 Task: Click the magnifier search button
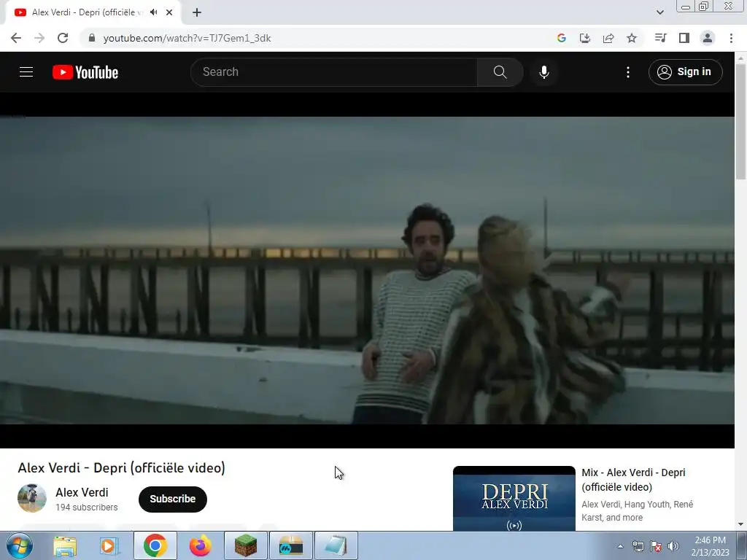[500, 72]
